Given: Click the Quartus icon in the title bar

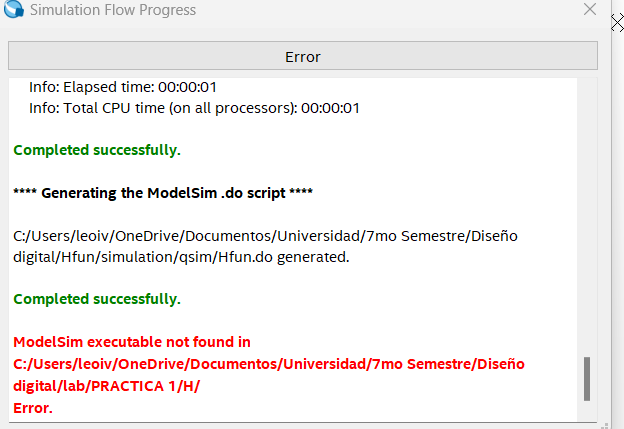Looking at the screenshot, I should [14, 11].
